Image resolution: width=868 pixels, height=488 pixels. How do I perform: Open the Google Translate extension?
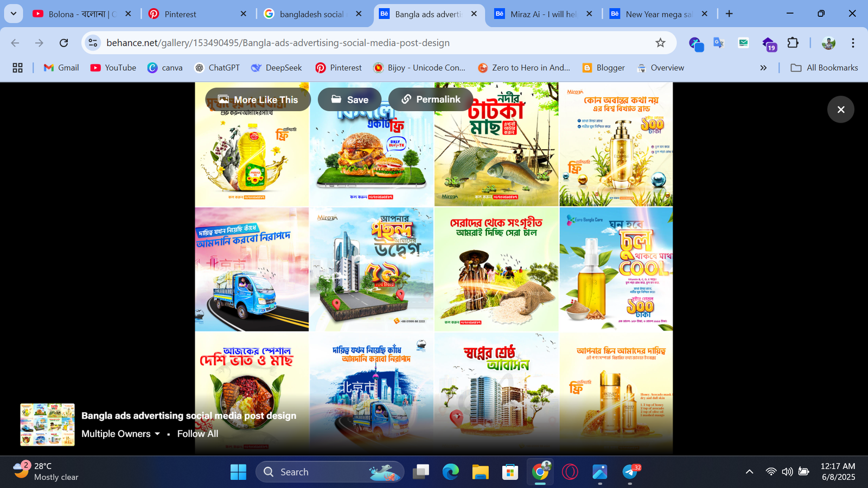point(719,43)
